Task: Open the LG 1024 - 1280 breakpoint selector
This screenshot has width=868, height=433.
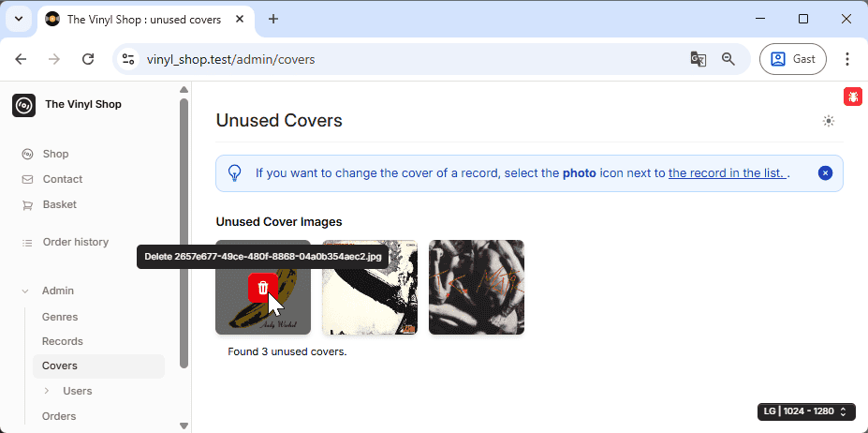Action: click(807, 411)
